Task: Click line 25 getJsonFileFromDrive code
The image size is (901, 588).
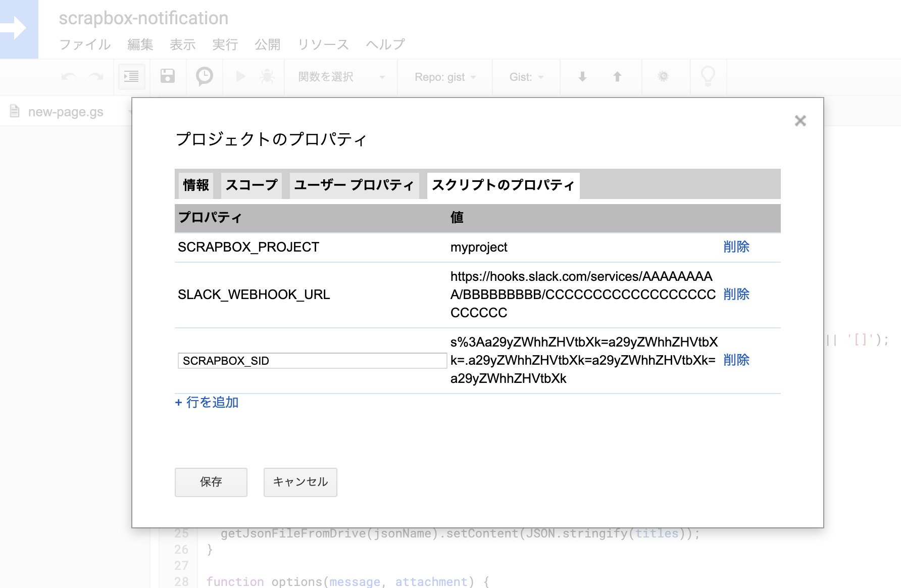Action: (460, 533)
